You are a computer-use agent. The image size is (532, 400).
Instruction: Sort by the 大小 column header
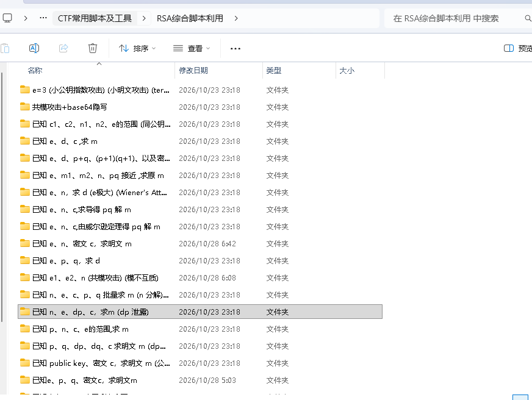click(x=347, y=71)
